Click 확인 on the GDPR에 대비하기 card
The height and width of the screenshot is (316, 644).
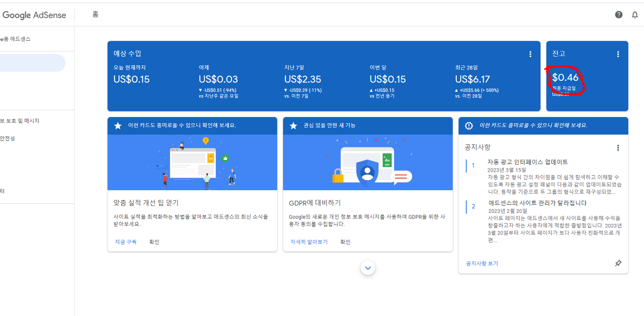(x=345, y=242)
